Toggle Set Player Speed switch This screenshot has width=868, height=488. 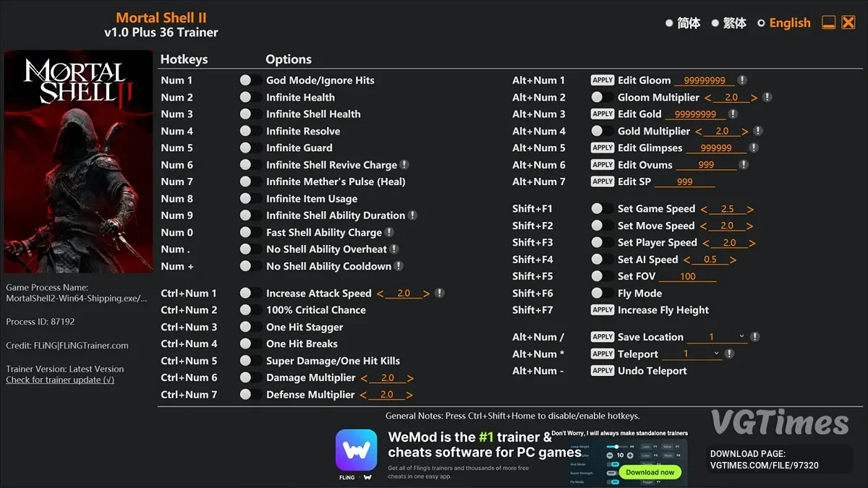click(x=602, y=243)
